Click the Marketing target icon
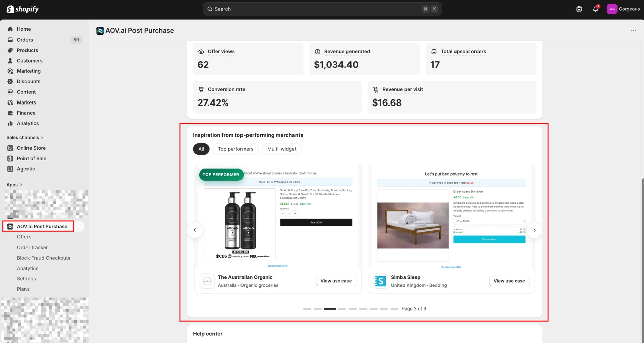644x343 pixels. click(10, 71)
